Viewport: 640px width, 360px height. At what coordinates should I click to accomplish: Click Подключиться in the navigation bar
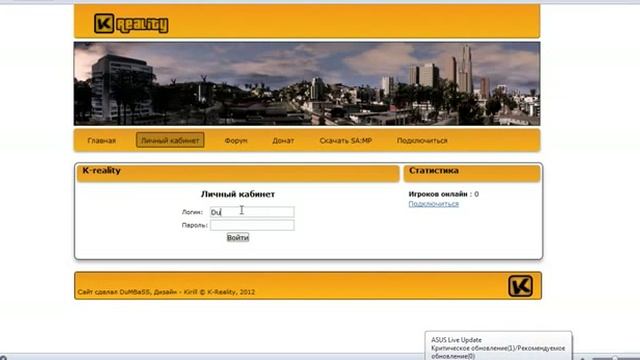pos(422,140)
